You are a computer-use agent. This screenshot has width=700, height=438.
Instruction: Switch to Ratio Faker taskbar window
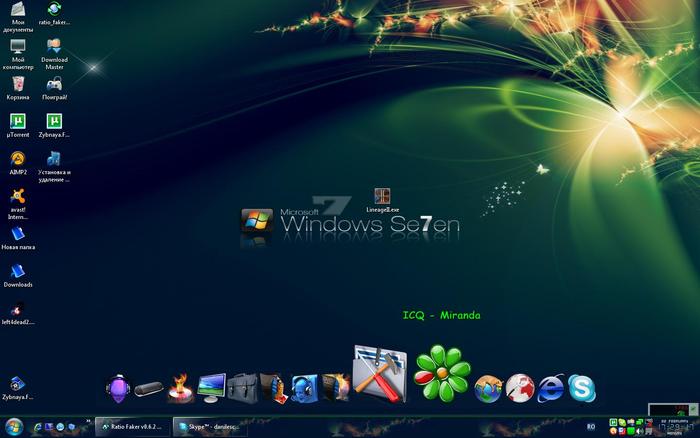pos(131,426)
